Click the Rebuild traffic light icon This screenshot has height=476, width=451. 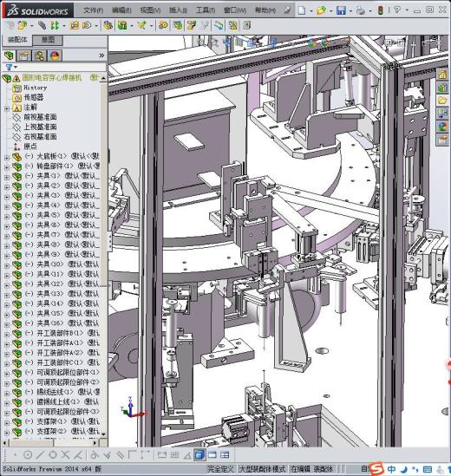380,10
